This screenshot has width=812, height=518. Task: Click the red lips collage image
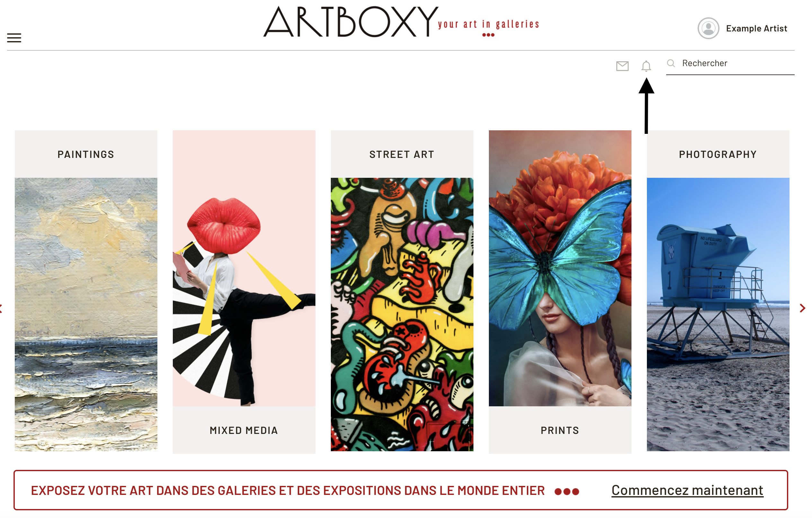pos(244,268)
